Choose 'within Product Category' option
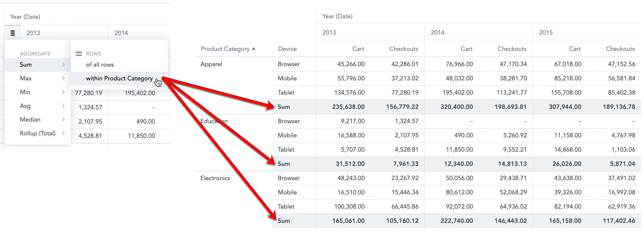The width and height of the screenshot is (644, 232). (x=119, y=78)
